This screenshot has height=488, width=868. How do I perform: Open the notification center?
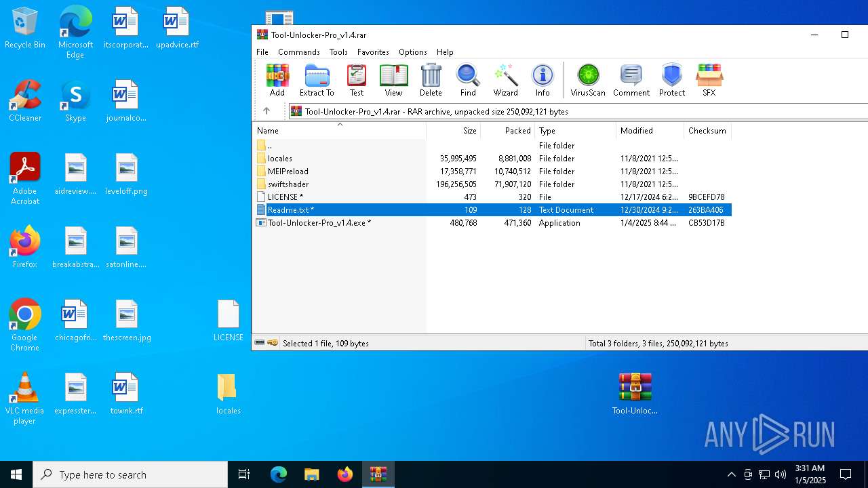pyautogui.click(x=846, y=474)
